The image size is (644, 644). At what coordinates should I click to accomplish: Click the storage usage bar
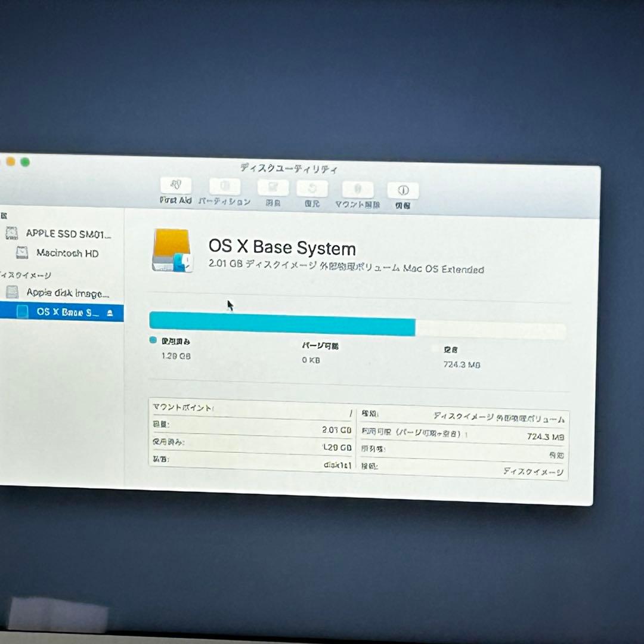[358, 321]
